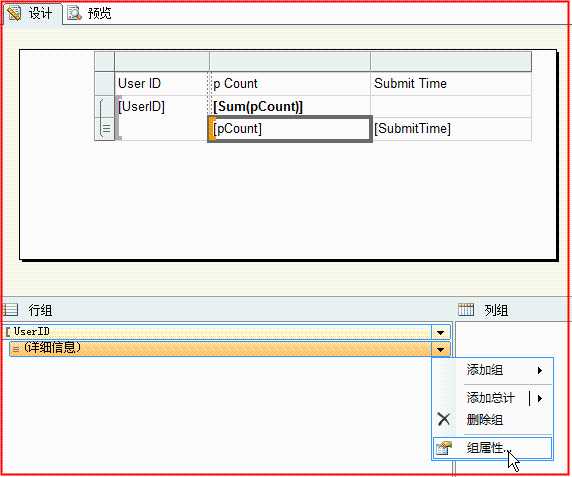572x477 pixels.
Task: Select the [SubmitTime] detail cell
Action: tap(451, 129)
